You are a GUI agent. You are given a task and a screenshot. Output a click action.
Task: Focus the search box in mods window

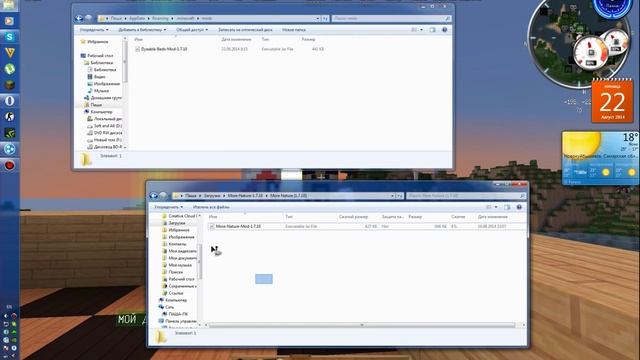[x=391, y=18]
